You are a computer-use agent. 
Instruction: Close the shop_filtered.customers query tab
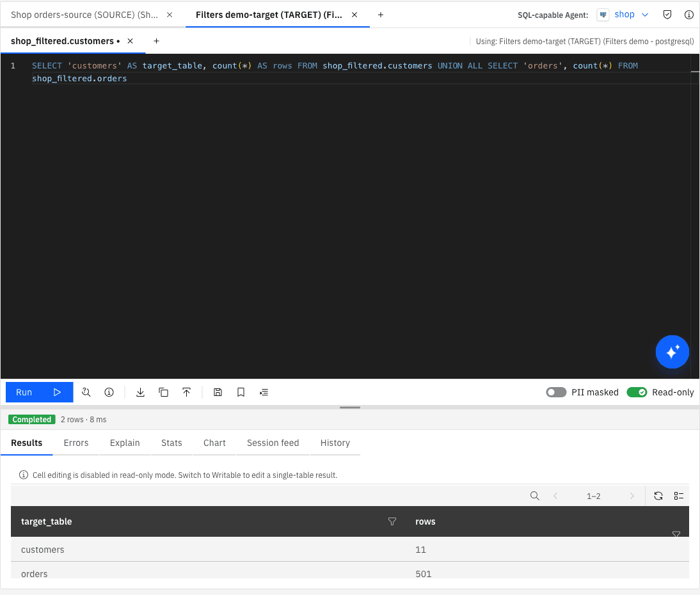pos(131,41)
